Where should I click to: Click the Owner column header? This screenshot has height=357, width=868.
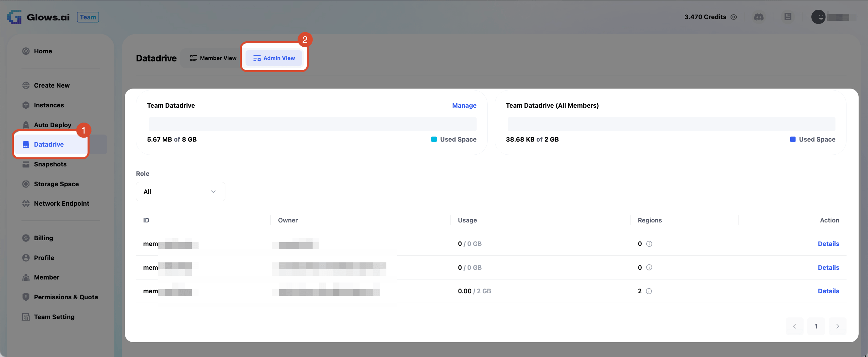point(288,220)
